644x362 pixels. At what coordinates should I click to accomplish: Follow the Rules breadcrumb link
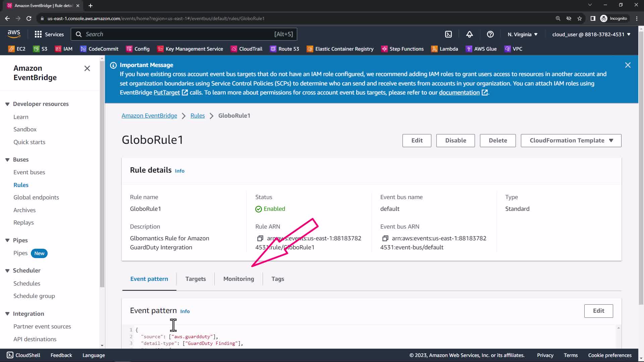point(198,116)
